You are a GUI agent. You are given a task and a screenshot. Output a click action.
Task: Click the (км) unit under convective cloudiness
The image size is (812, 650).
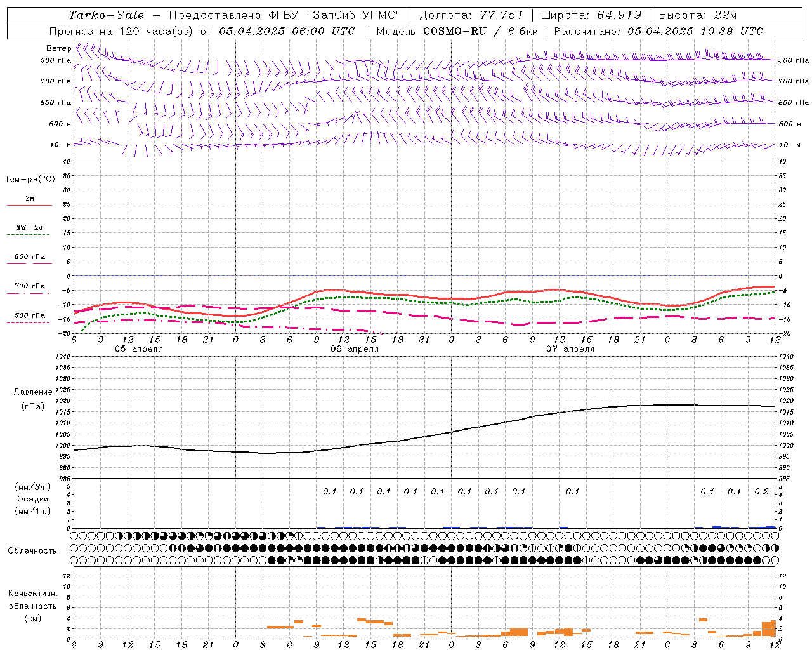pyautogui.click(x=32, y=618)
